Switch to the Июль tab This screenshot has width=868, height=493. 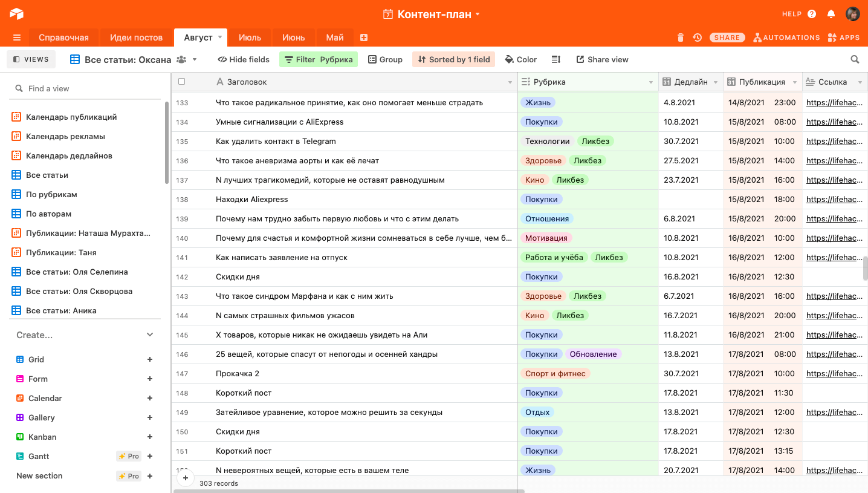pos(250,38)
